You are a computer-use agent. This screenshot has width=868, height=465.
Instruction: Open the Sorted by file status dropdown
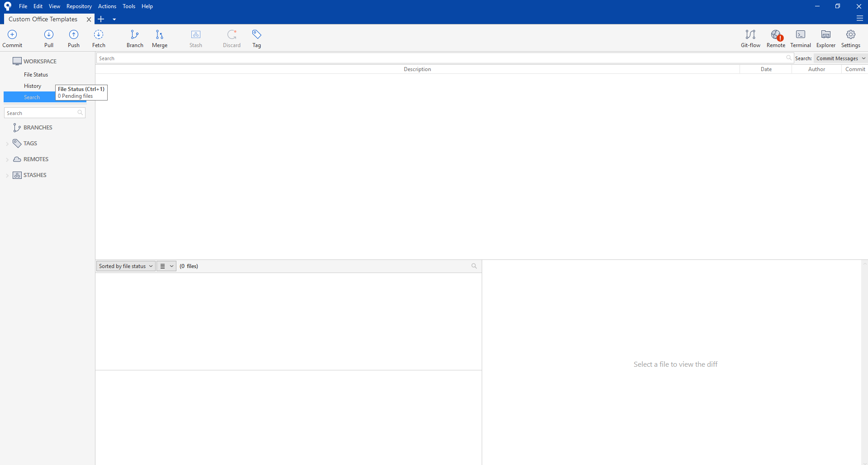126,266
